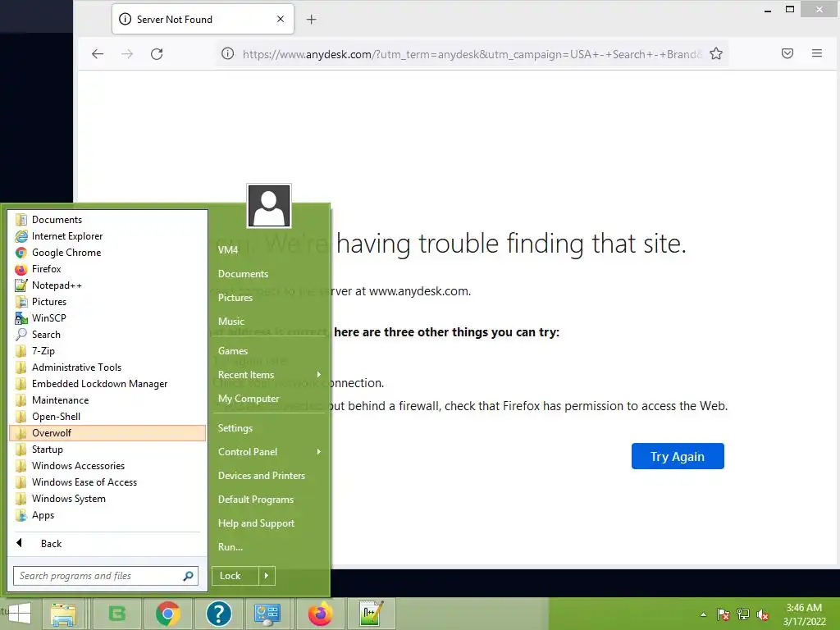Go Back to main Start menu
The image size is (840, 630).
click(107, 544)
